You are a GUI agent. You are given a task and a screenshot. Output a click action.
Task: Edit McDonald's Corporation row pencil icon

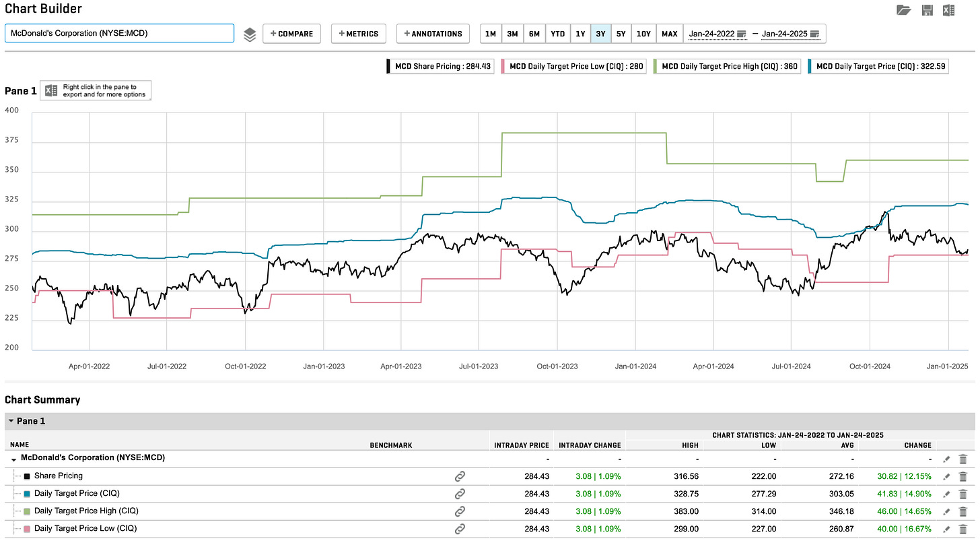point(946,459)
